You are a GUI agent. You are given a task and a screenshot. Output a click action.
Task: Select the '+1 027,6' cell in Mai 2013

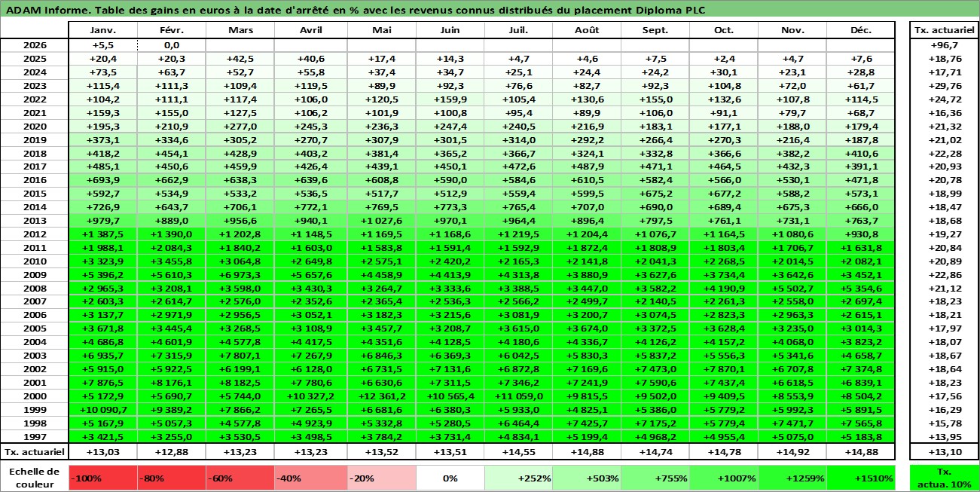point(381,221)
